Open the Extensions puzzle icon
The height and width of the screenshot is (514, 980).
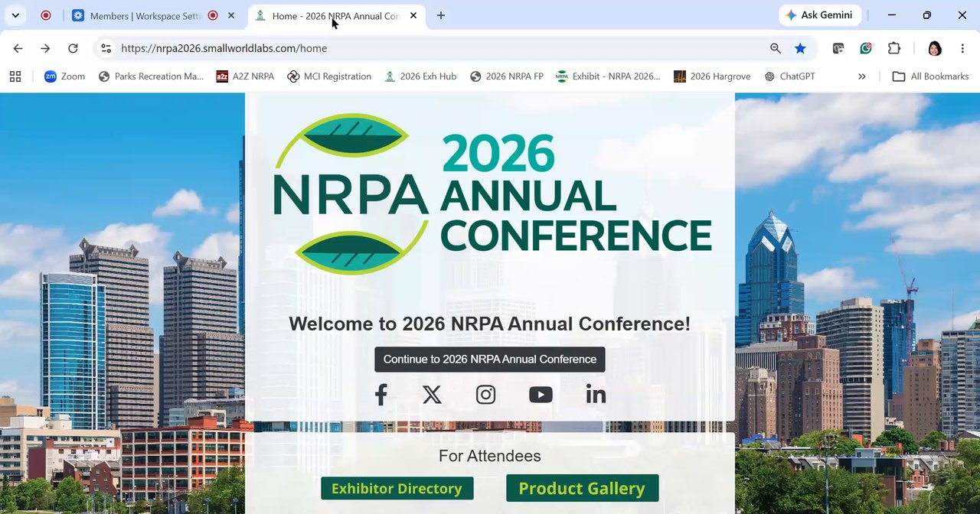[894, 48]
